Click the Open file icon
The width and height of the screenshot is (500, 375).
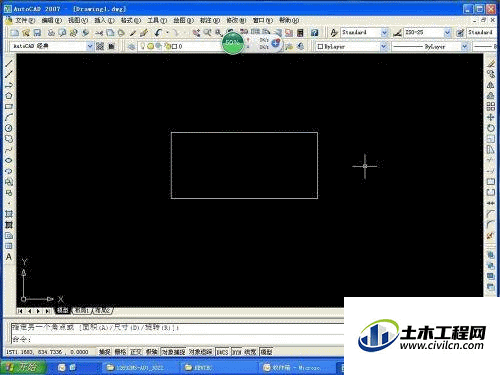[x=26, y=33]
